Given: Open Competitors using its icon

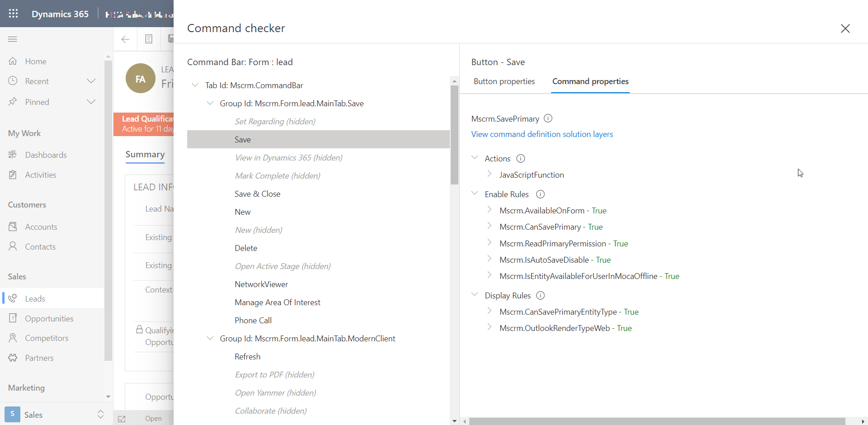Looking at the screenshot, I should 13,338.
